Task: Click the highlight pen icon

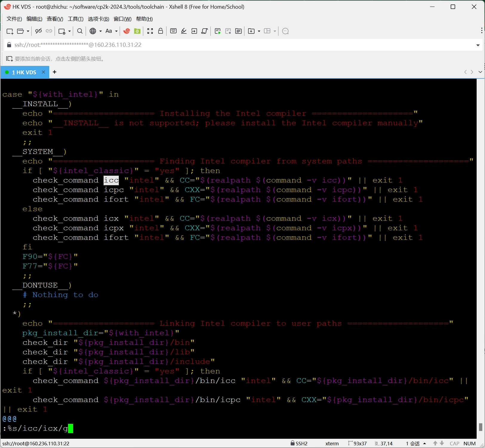Action: click(184, 31)
